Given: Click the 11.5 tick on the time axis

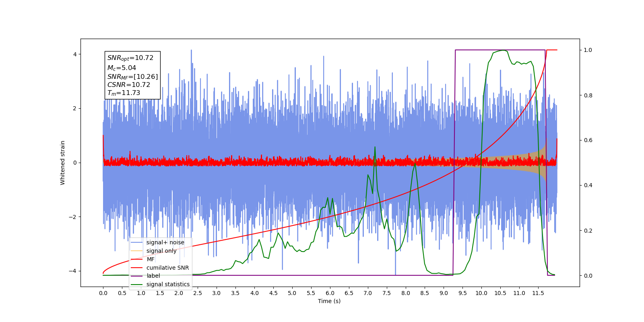Looking at the screenshot, I should coord(538,293).
